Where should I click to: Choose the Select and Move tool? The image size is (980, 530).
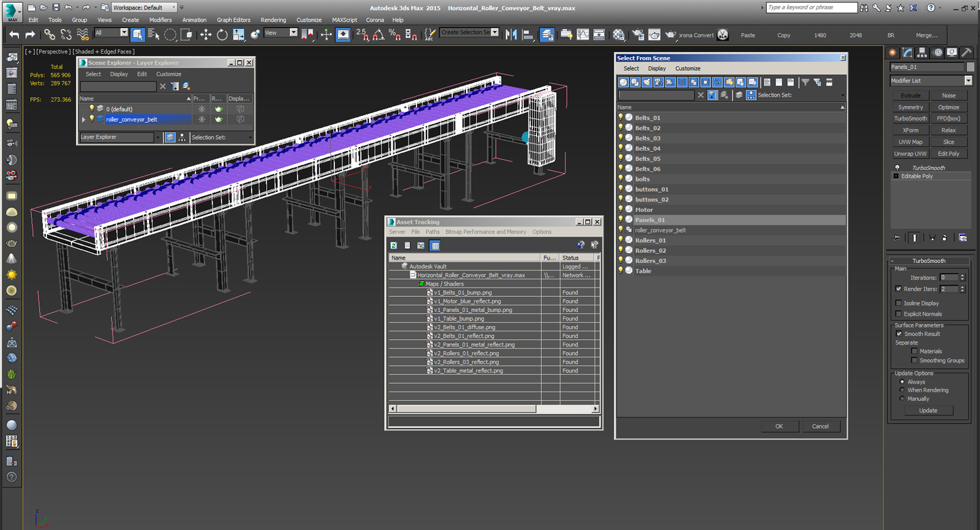click(x=205, y=34)
